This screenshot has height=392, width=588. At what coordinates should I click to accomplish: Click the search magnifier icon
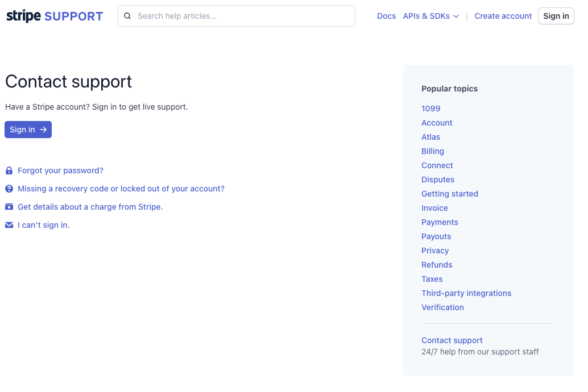[127, 16]
